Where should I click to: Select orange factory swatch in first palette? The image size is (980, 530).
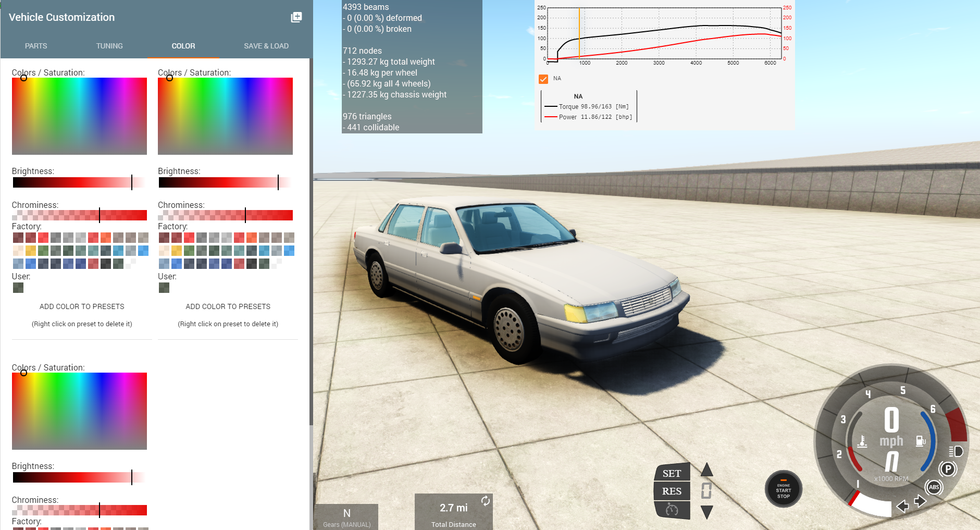tap(106, 238)
